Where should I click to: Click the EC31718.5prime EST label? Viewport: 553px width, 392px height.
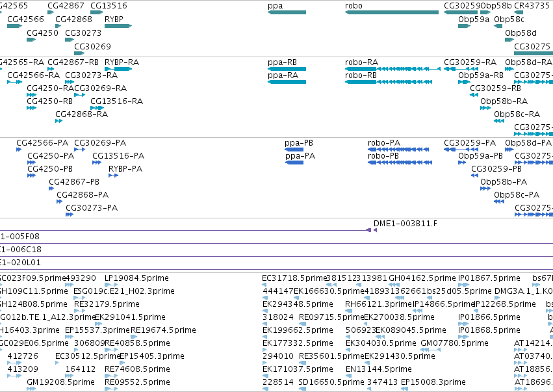tap(294, 278)
